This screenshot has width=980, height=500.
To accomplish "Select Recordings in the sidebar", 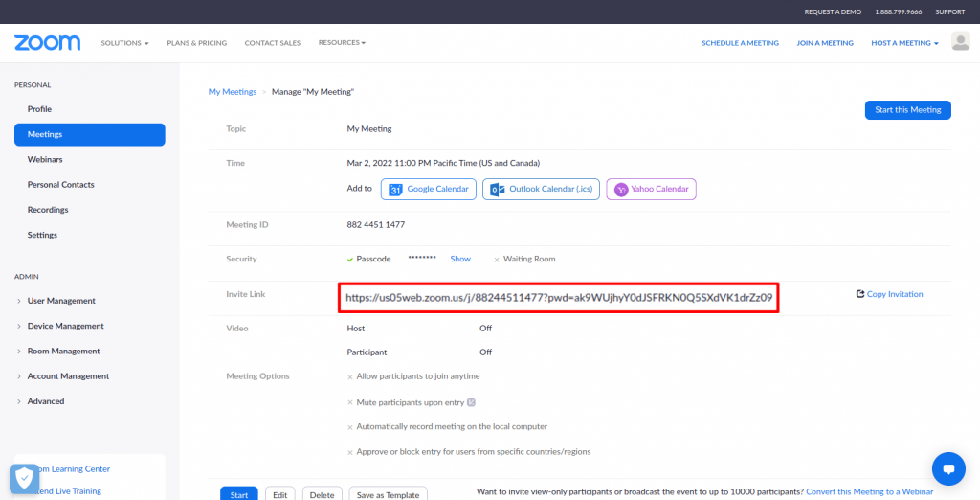I will pyautogui.click(x=48, y=210).
